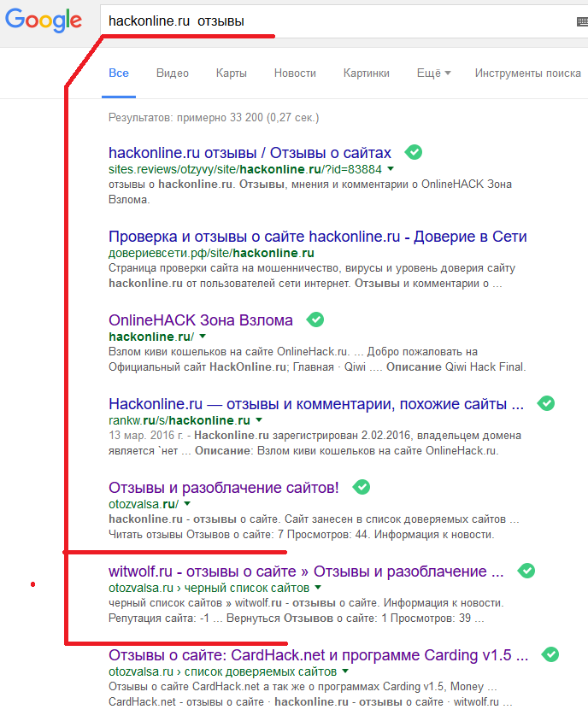Expand dropdown arrow next to hackonline.ru/ URL
The image size is (588, 727).
pyautogui.click(x=203, y=336)
